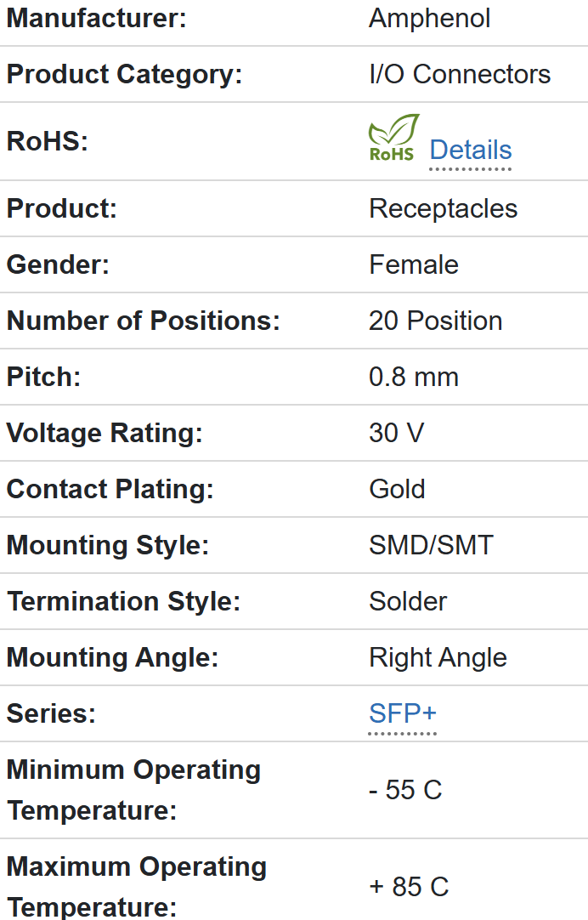Click the SMD/SMT mounting style value
The width and height of the screenshot is (588, 920).
[x=431, y=545]
